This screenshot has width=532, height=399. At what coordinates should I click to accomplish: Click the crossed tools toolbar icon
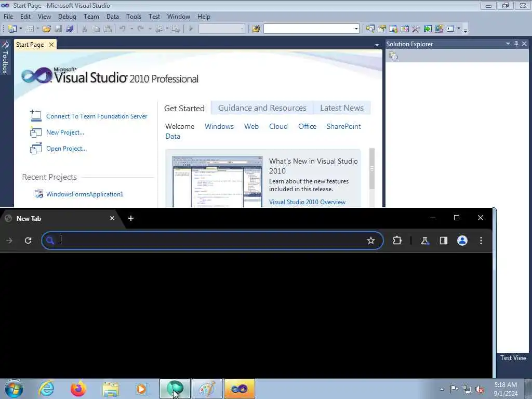[x=416, y=29]
